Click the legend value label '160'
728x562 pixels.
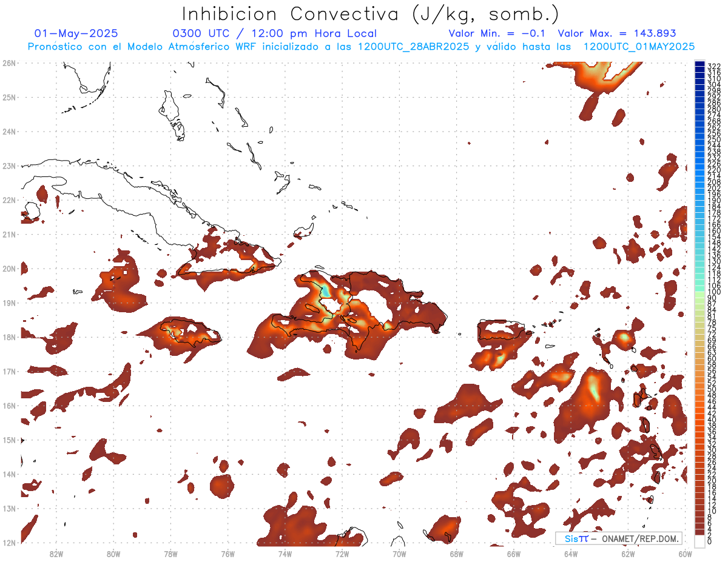pyautogui.click(x=714, y=231)
